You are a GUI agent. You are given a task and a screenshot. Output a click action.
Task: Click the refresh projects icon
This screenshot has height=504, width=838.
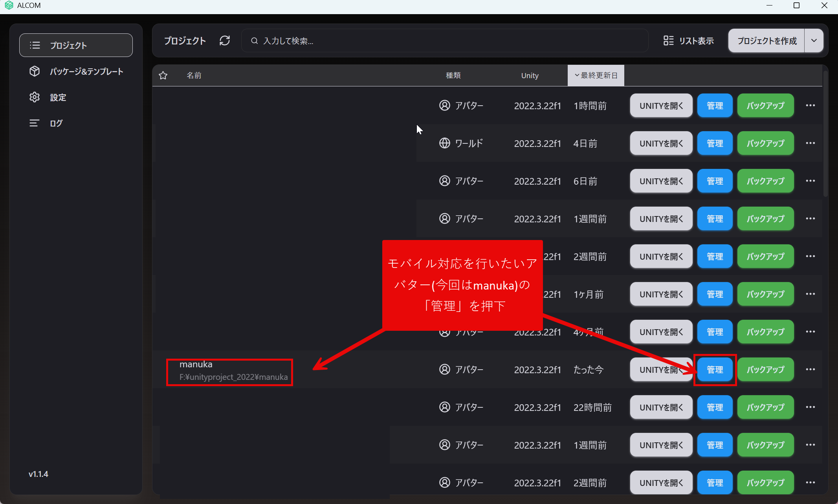point(225,40)
